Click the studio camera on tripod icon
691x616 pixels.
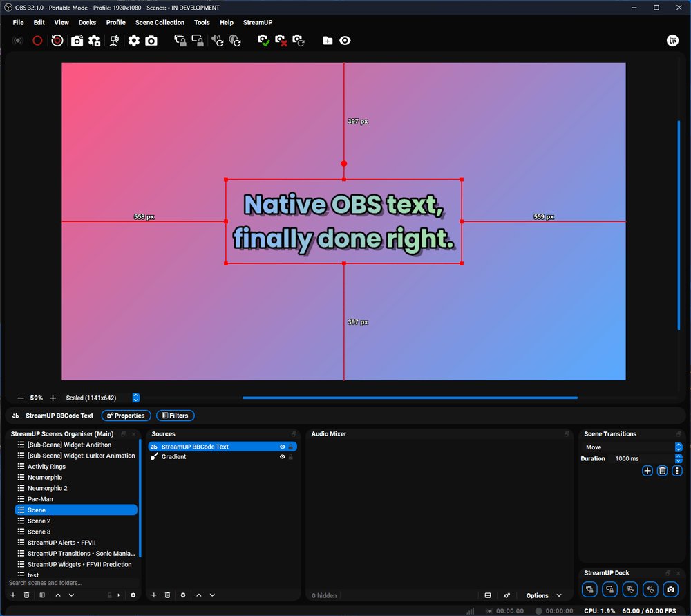click(114, 41)
